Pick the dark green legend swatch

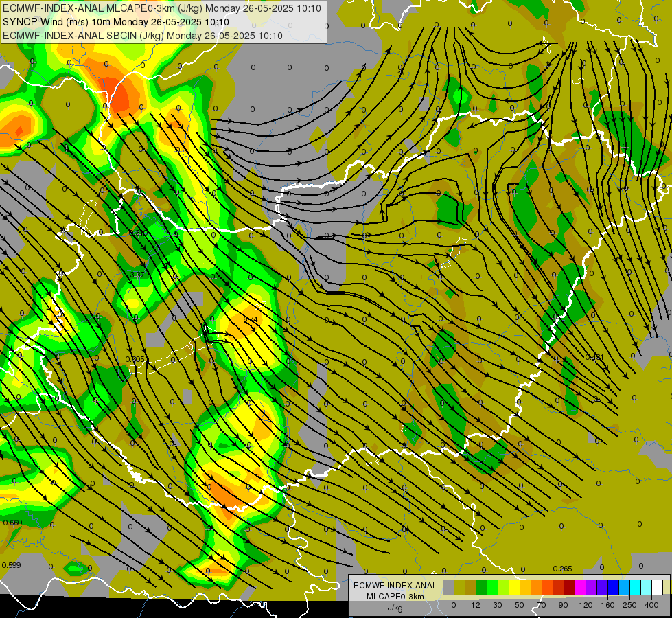[x=482, y=588]
